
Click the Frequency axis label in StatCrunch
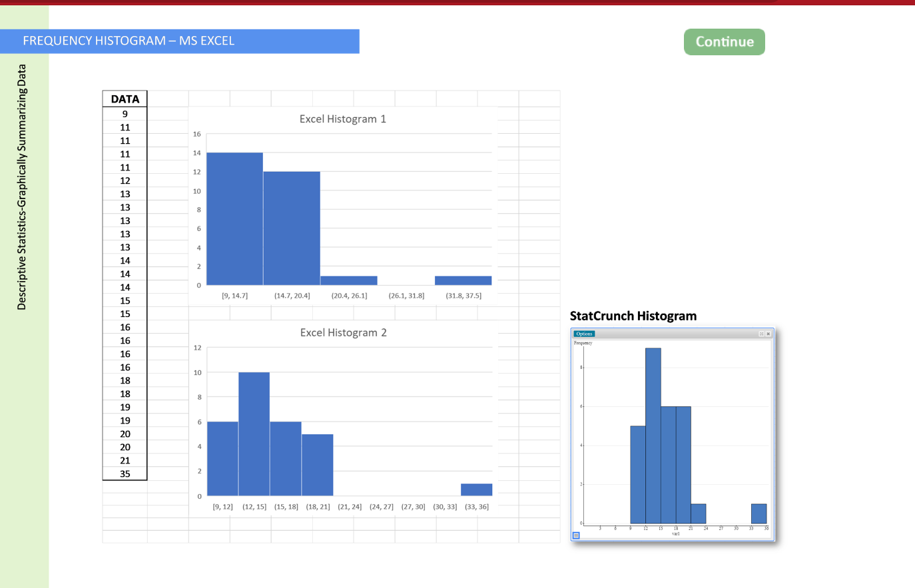[583, 343]
